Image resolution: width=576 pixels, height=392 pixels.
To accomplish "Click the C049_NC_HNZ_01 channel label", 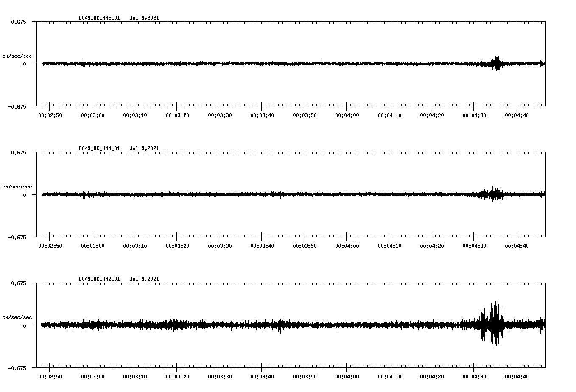I will 98,278.
